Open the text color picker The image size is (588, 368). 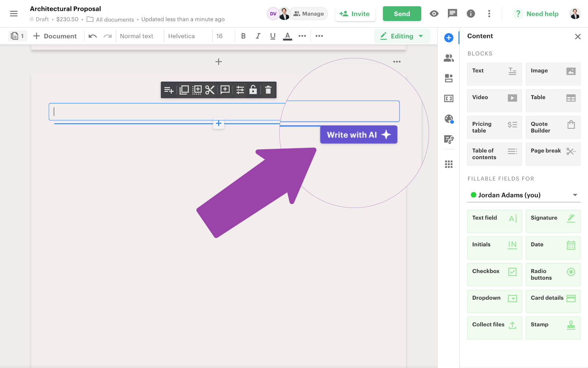(x=287, y=36)
